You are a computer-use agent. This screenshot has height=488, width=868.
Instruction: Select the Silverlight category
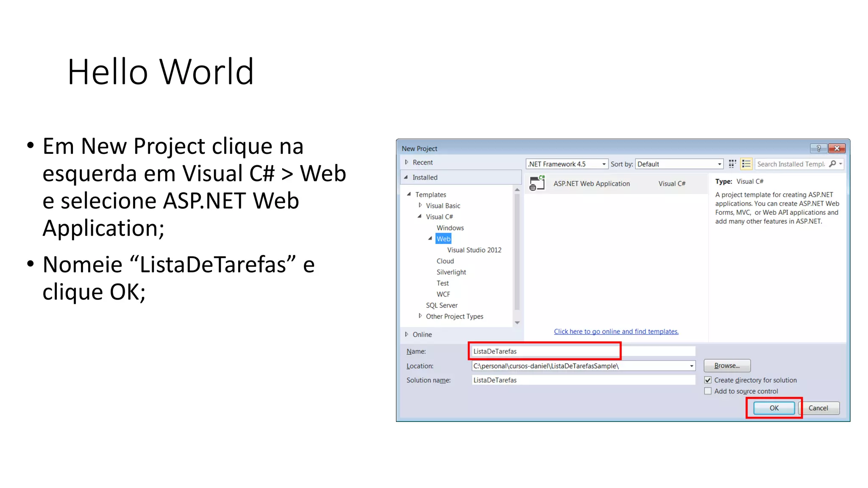pyautogui.click(x=451, y=272)
